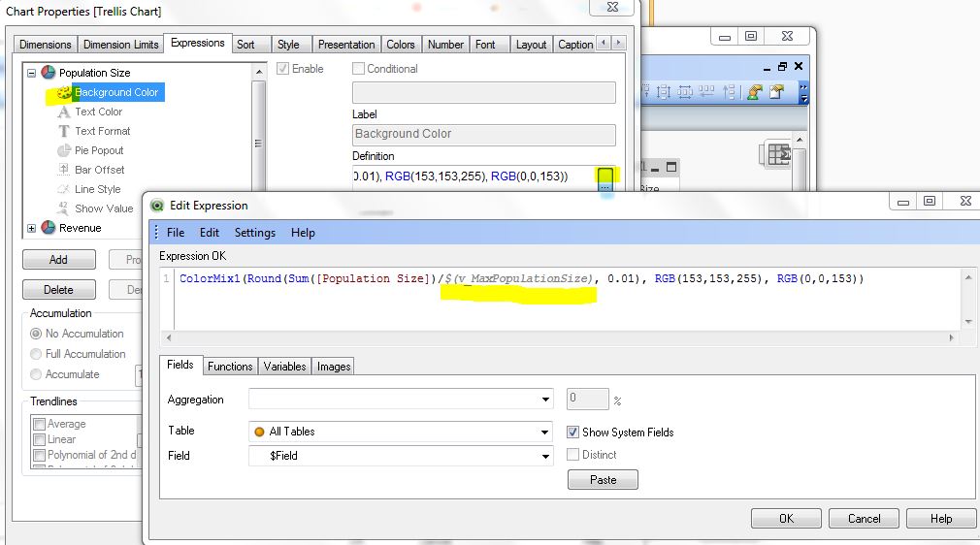Click the vertical spacing alignment icon in background toolbar
980x545 pixels.
[x=664, y=92]
